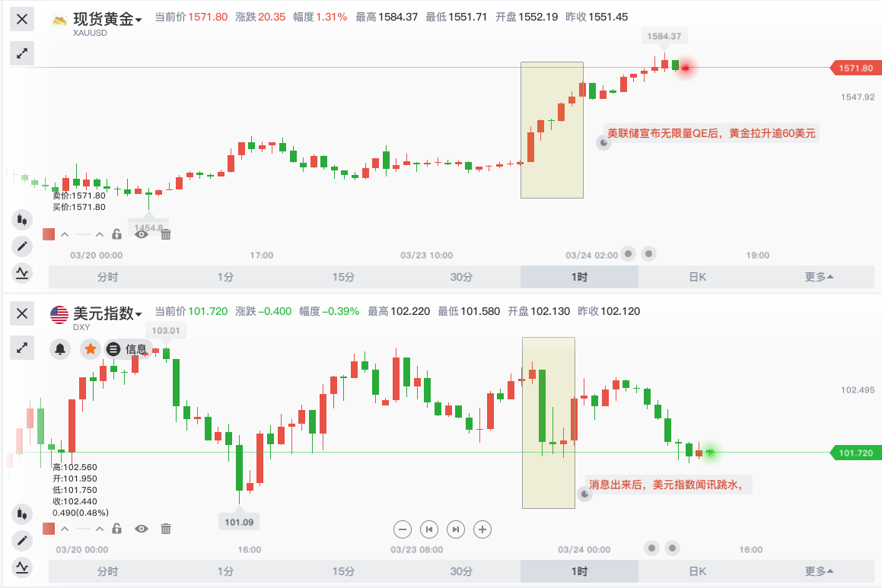Delete drawing with trash icon on gold chart

coord(166,234)
